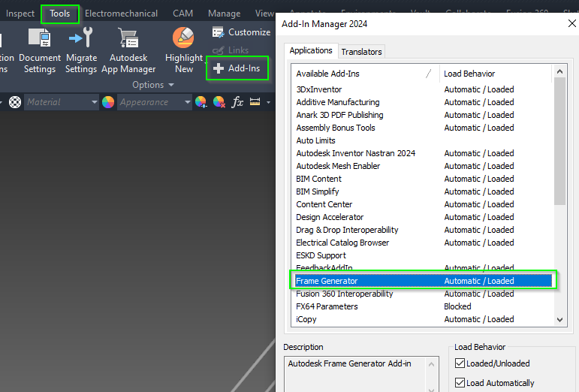
Task: Select the ESKD Support add-in
Action: coord(423,255)
